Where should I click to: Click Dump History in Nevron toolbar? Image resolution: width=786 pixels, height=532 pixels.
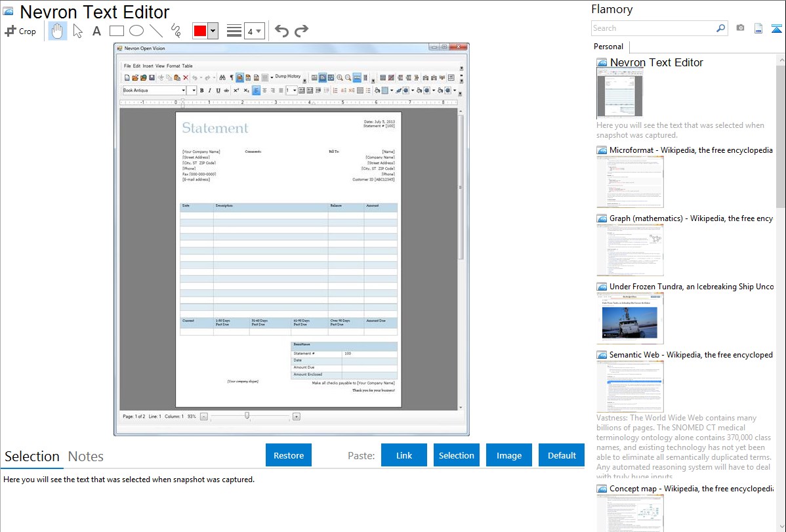click(x=288, y=77)
